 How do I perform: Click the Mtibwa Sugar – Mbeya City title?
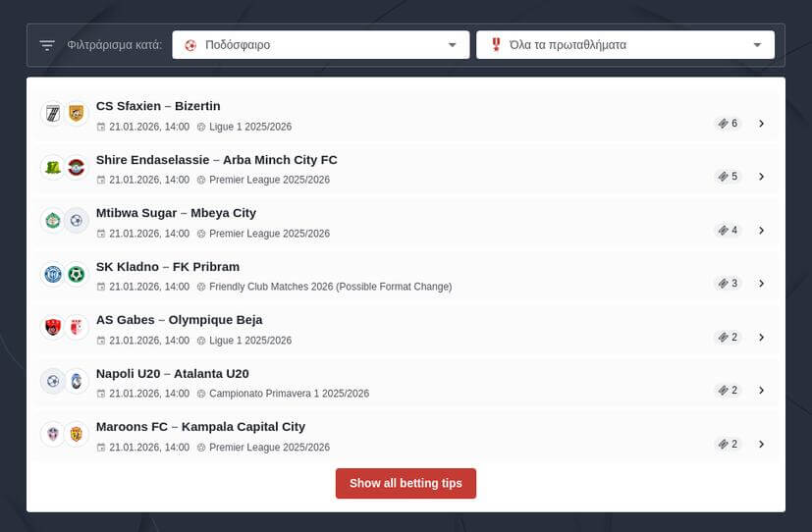point(176,213)
